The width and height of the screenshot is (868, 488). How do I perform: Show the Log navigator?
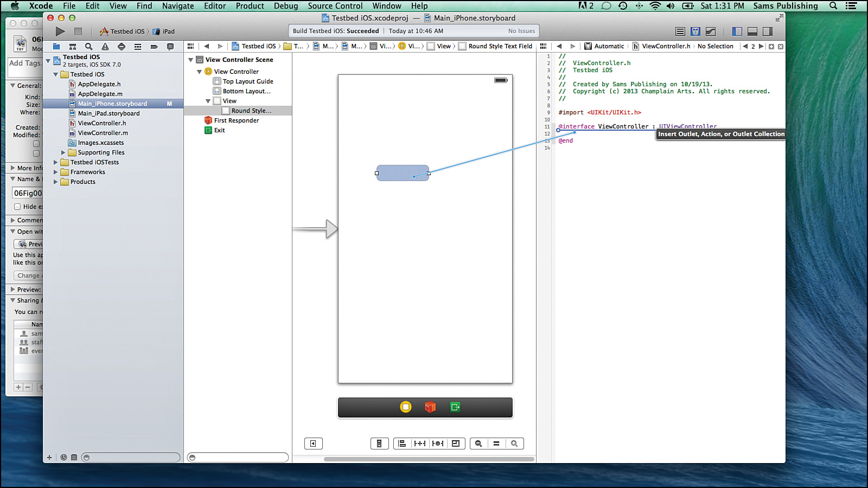(170, 47)
